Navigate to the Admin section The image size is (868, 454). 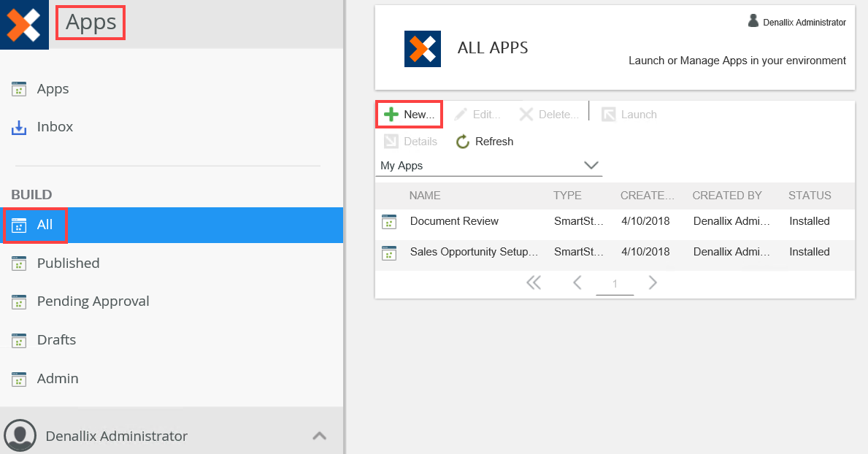pos(58,379)
